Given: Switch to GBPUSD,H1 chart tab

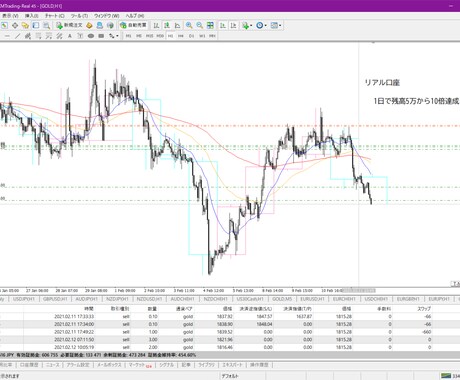Looking at the screenshot, I should 56,299.
